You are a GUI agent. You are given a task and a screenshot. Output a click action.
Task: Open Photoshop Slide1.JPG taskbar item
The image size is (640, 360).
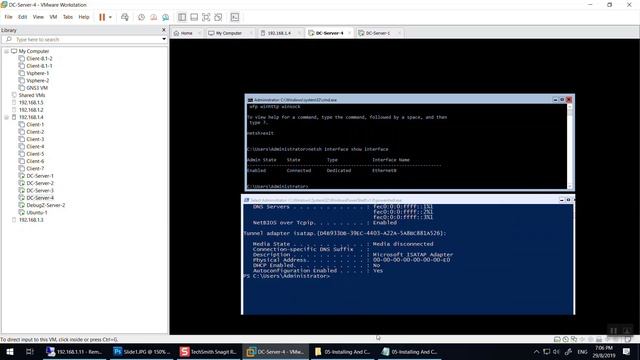[142, 351]
